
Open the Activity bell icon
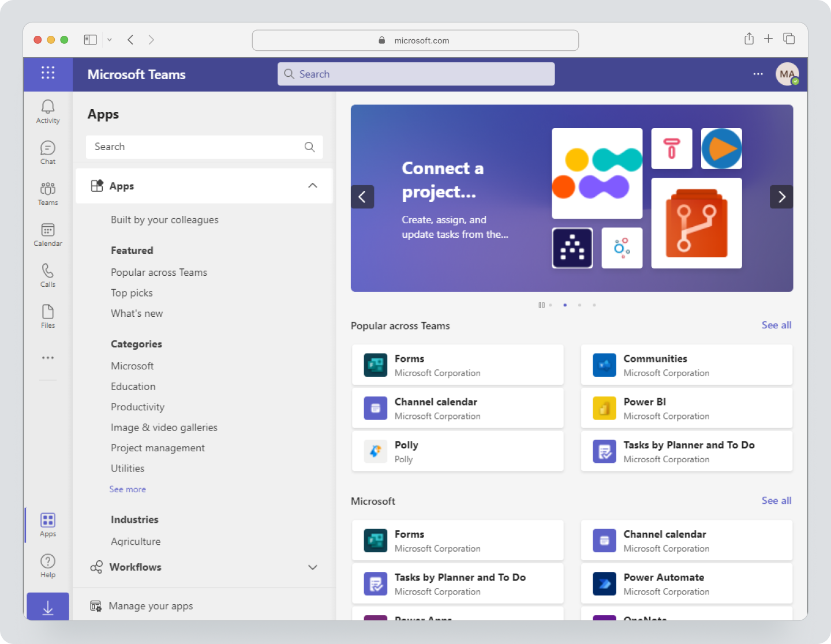(47, 111)
